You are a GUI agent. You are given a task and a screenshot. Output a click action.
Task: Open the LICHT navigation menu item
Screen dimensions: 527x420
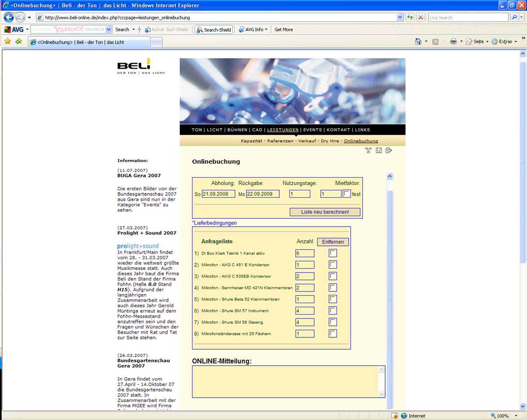(x=214, y=130)
